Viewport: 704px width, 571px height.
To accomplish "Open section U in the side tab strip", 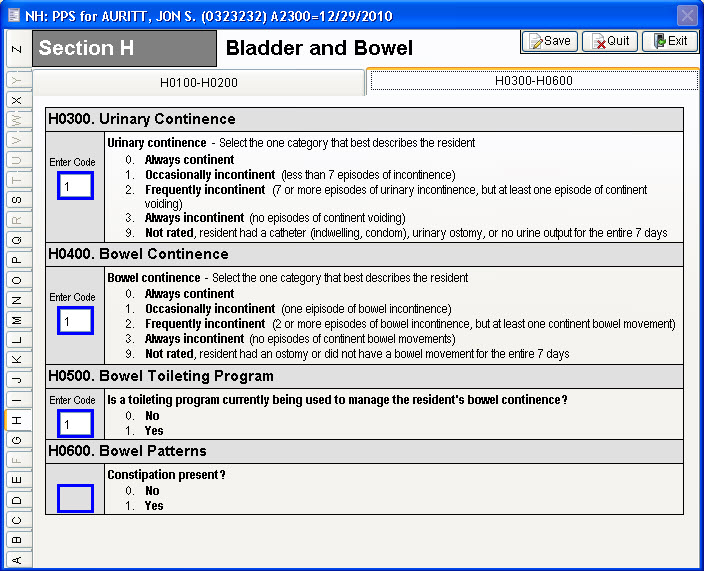I will click(17, 160).
